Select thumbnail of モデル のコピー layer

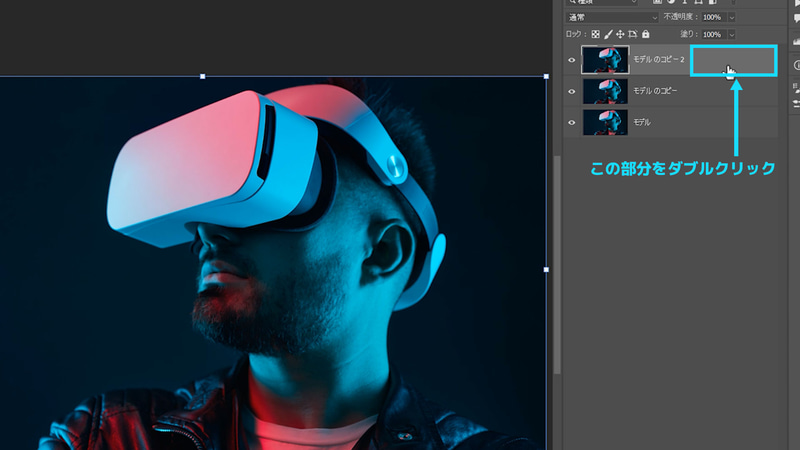(x=605, y=91)
